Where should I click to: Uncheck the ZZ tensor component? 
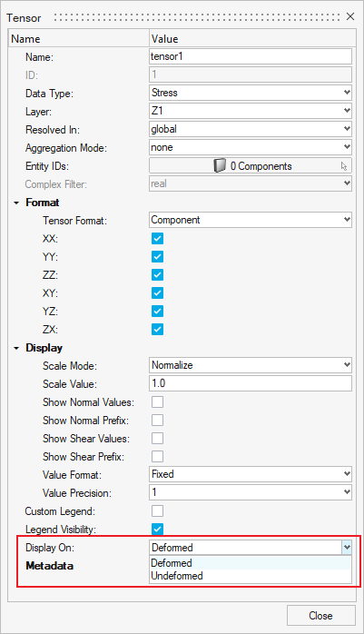(x=158, y=275)
